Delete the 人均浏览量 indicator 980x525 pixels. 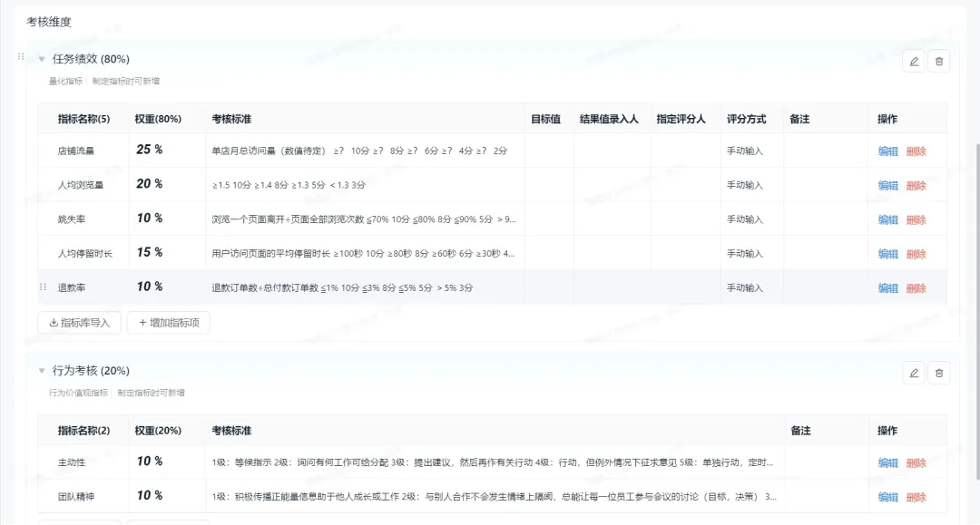(916, 185)
